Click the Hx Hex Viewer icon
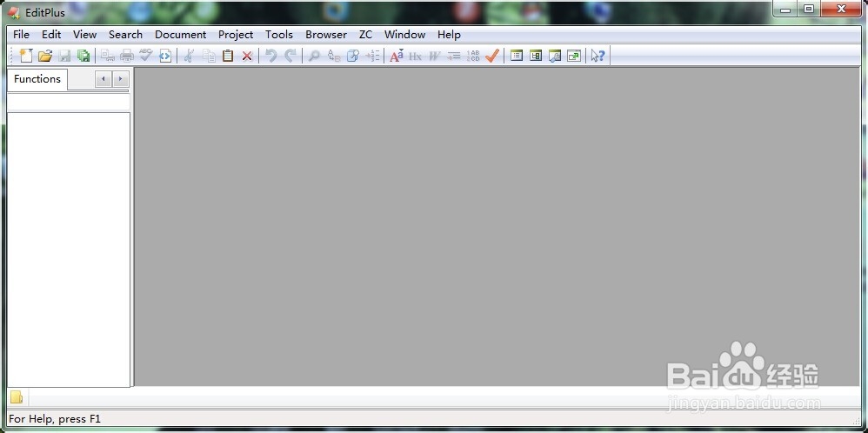Screen dimensions: 868x433 [415, 56]
